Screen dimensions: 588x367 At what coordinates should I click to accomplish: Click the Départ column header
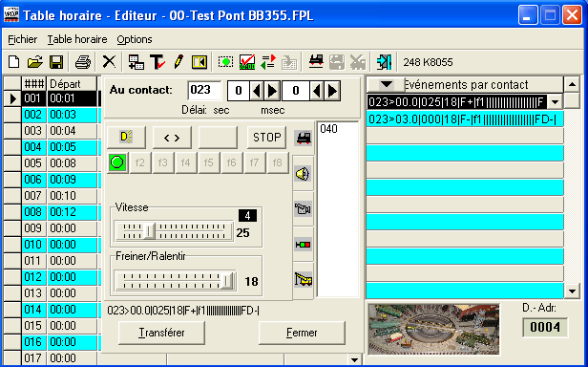tap(72, 84)
